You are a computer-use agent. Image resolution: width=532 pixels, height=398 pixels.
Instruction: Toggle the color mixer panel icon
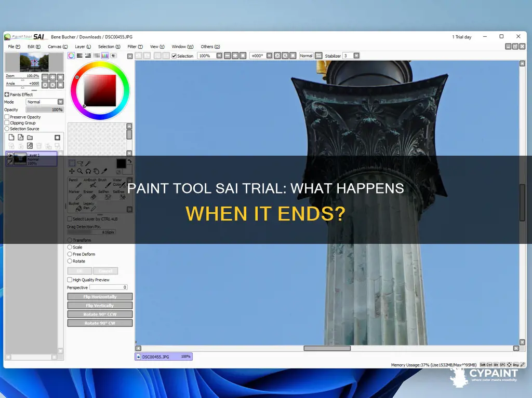point(97,56)
